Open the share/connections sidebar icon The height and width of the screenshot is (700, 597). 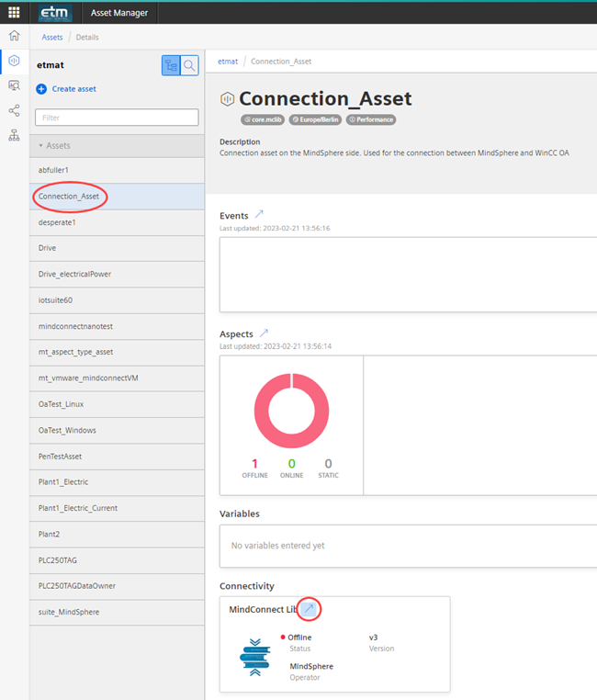[x=14, y=110]
